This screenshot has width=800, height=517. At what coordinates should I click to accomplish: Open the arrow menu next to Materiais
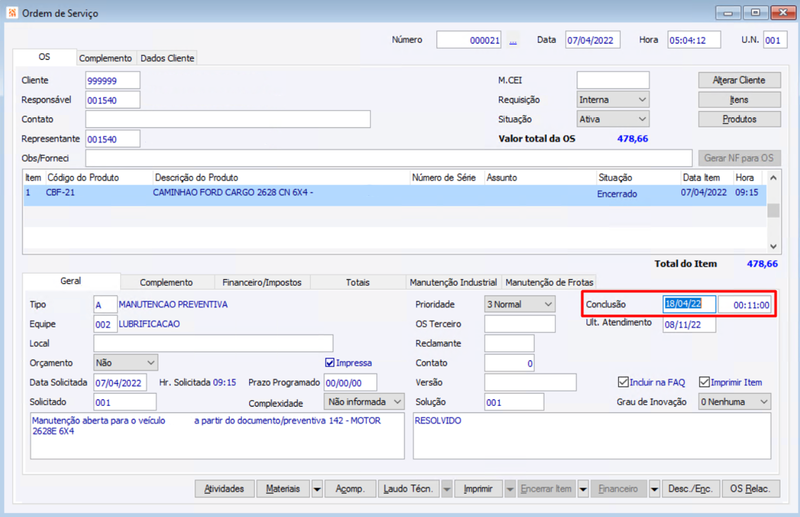(317, 489)
